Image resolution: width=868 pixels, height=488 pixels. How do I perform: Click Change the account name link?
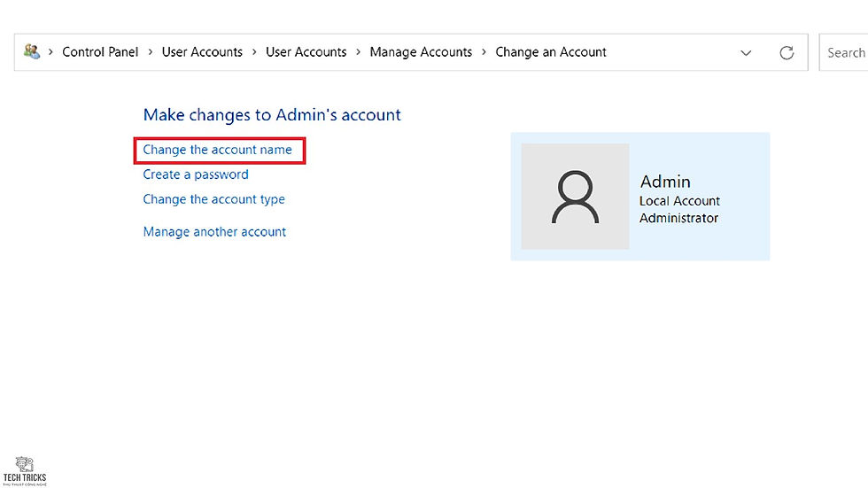[218, 150]
